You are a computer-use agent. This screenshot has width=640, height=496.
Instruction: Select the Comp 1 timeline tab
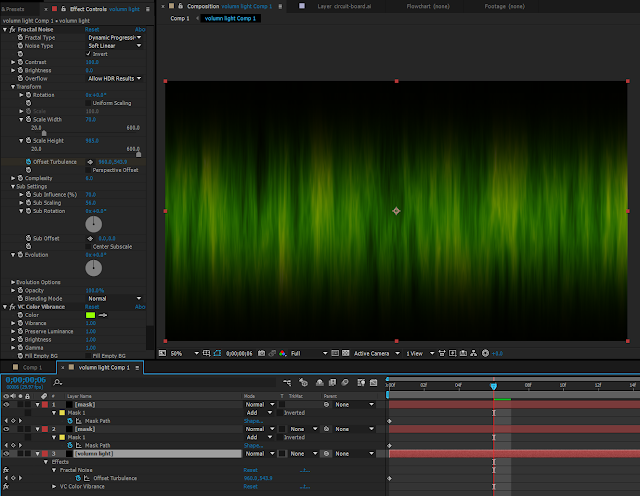pos(33,367)
